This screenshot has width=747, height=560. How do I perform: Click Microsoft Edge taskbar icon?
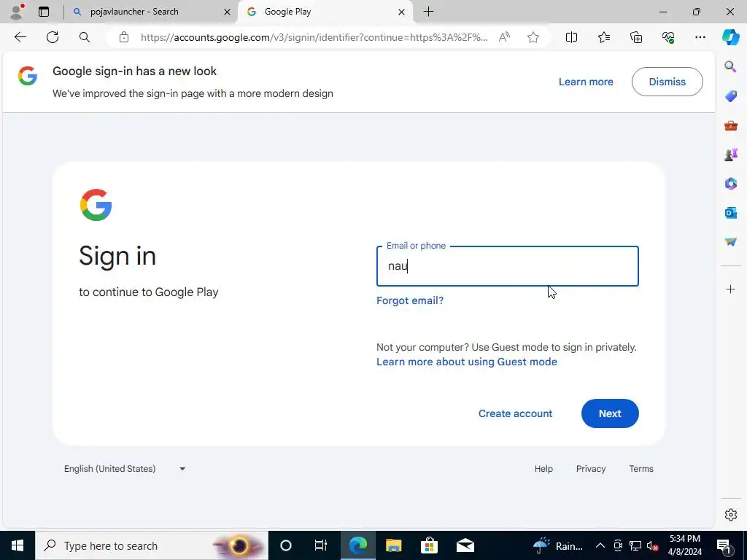[357, 545]
